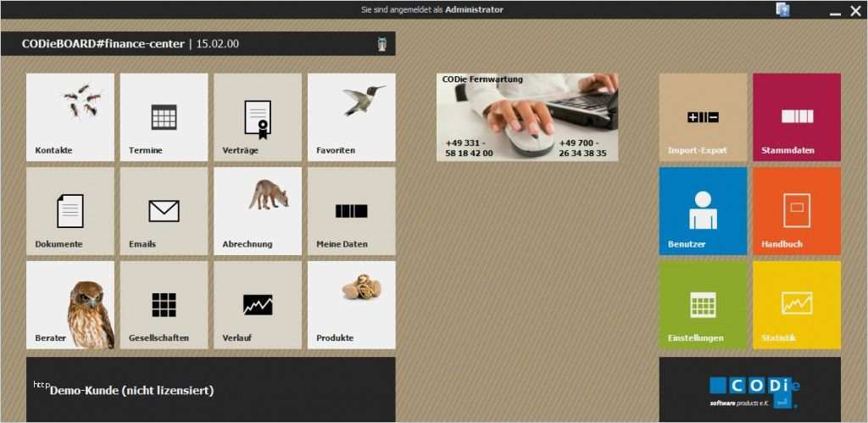
Task: Open the Favoriten hummingbird tile
Action: pyautogui.click(x=352, y=117)
